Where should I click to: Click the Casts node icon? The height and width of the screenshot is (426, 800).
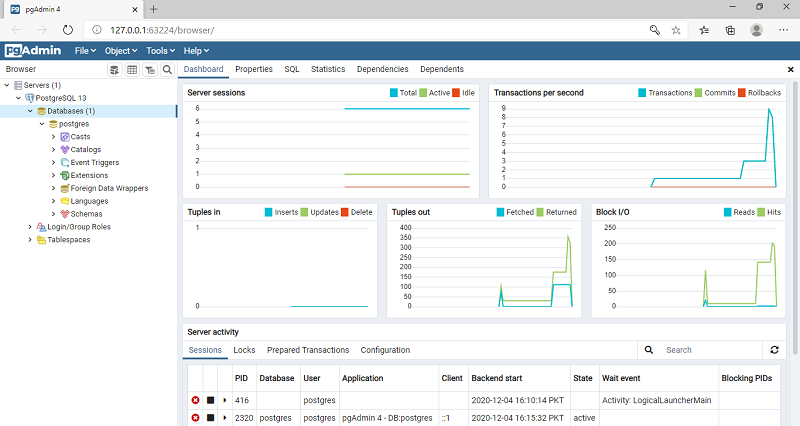point(65,137)
